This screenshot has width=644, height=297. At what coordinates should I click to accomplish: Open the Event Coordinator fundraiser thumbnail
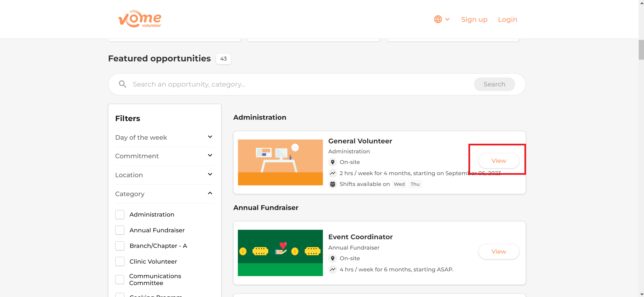coord(280,253)
